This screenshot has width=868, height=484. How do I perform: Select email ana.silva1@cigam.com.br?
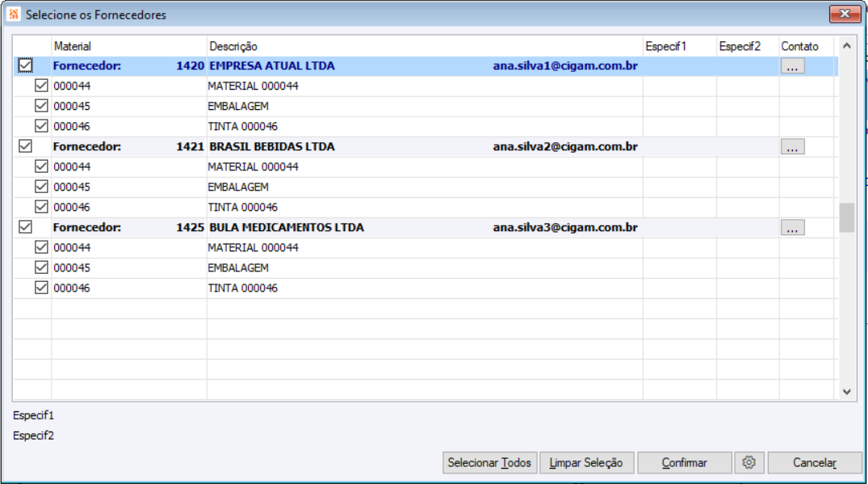click(565, 65)
